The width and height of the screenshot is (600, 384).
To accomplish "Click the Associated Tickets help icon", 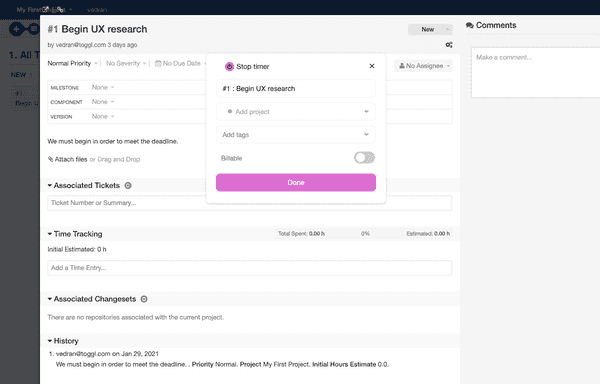I will 128,185.
